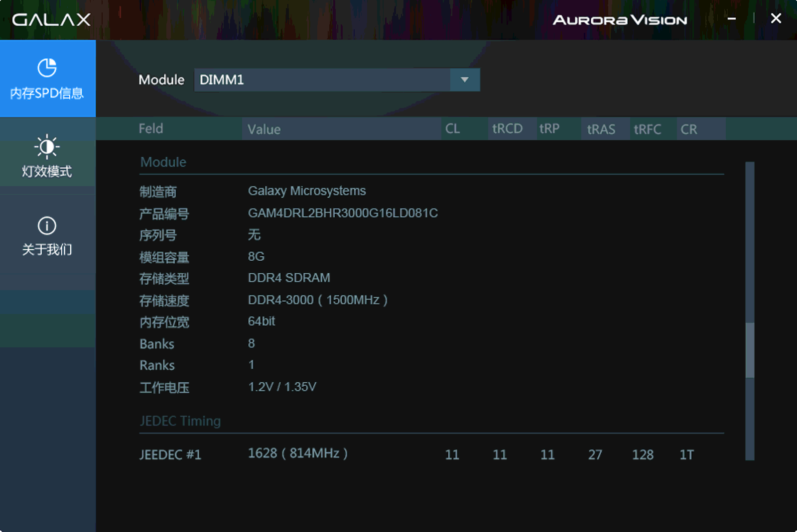Select the DIMM1 module combo box
The width and height of the screenshot is (797, 532).
[337, 80]
